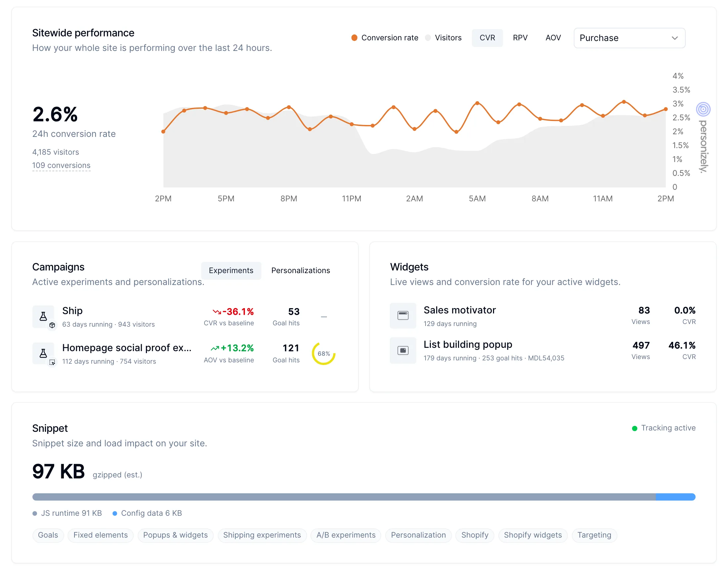This screenshot has height=570, width=728.
Task: Click the 4,185 visitors text
Action: (56, 152)
